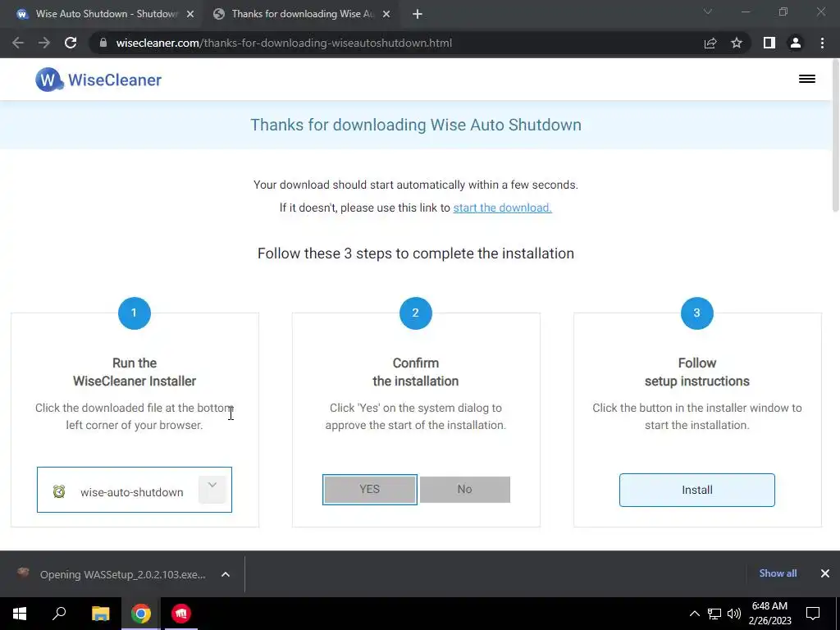Viewport: 840px width, 630px height.
Task: Bookmark this page with the star
Action: tap(737, 43)
